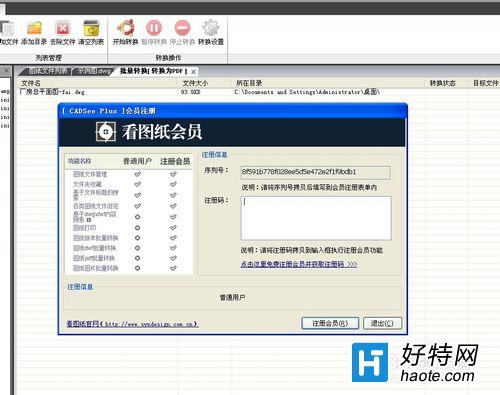This screenshot has height=395, width=500.
Task: Switch to the batch convert to PDF tab
Action: tap(153, 71)
